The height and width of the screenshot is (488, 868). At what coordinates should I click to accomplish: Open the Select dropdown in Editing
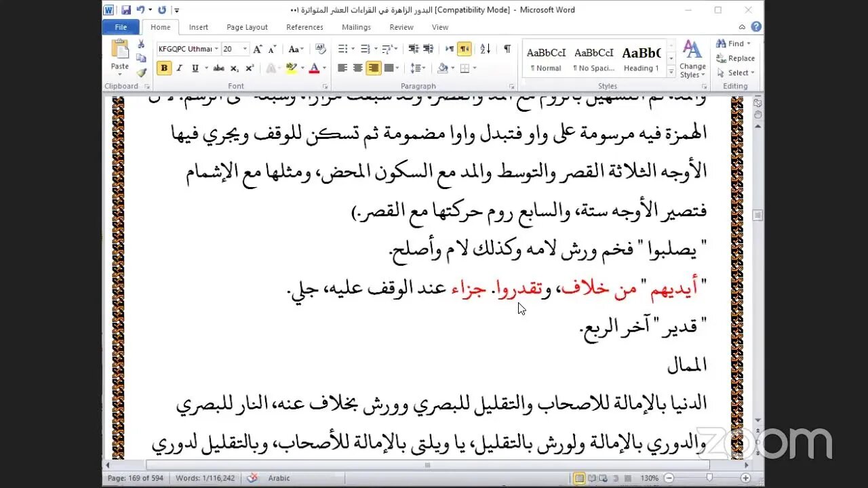[x=736, y=73]
